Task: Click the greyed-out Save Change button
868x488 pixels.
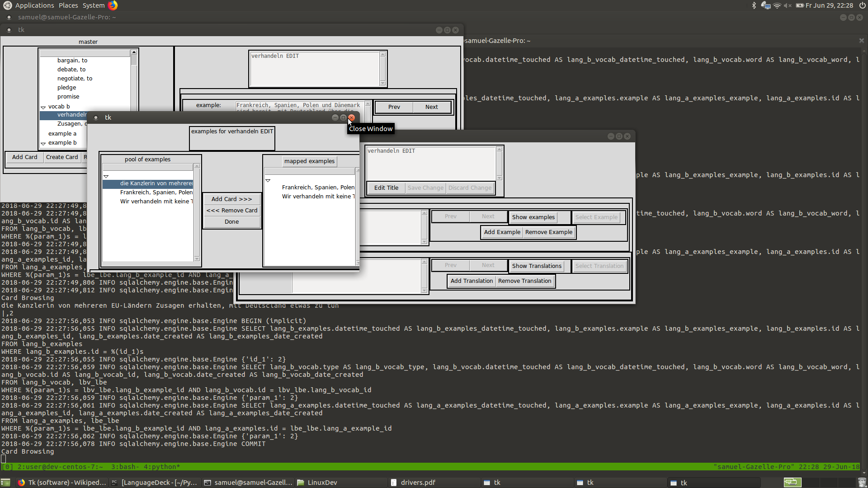Action: click(x=426, y=188)
